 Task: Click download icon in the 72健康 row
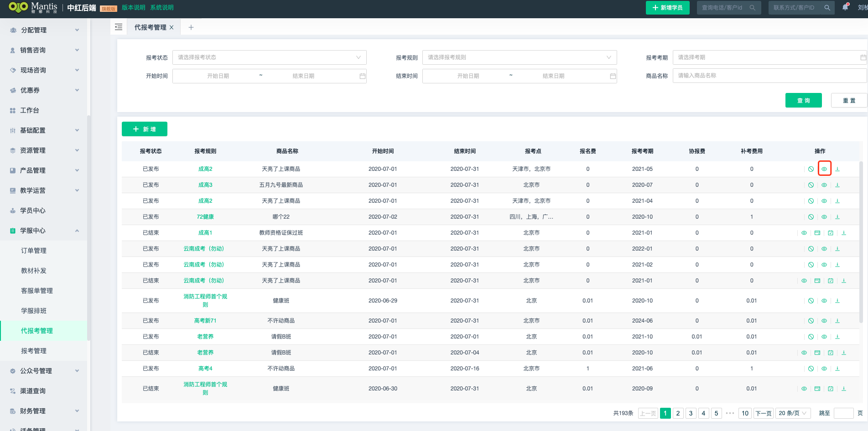[837, 217]
